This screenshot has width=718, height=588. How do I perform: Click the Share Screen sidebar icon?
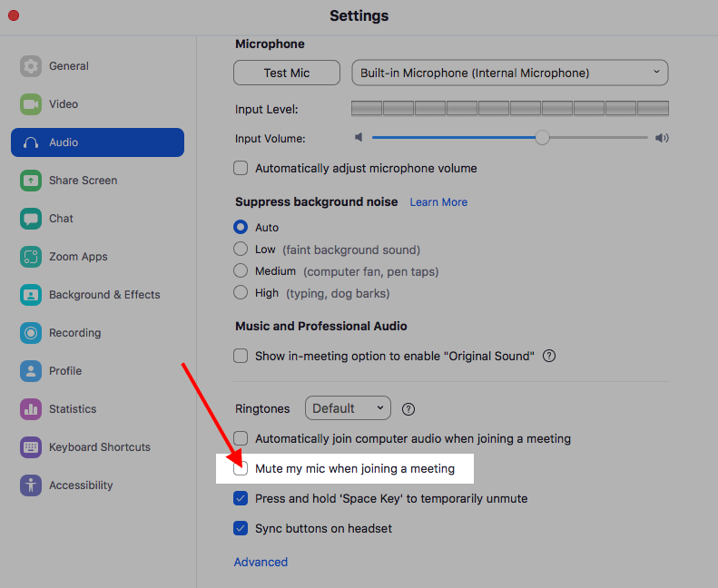tap(31, 181)
